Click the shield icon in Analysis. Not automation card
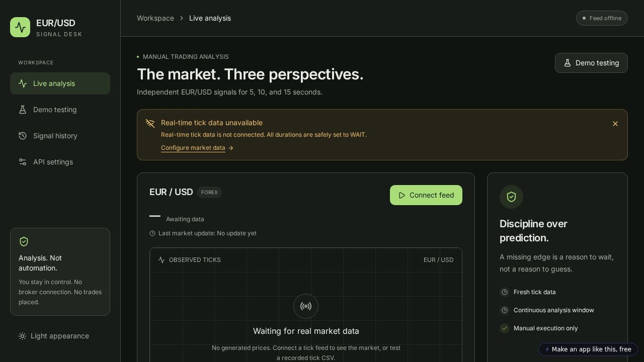The image size is (644, 362). pos(24,241)
